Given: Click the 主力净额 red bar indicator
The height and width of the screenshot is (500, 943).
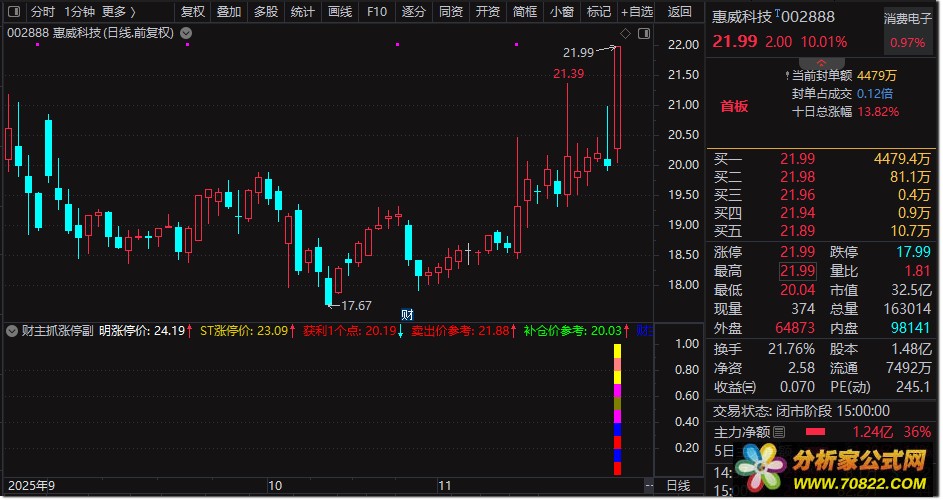Looking at the screenshot, I should coord(816,431).
